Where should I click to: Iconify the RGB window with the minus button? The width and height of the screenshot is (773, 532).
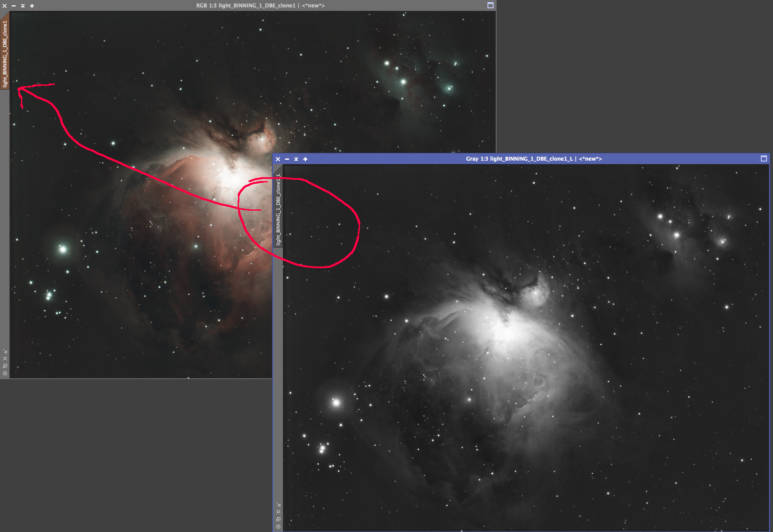13,6
